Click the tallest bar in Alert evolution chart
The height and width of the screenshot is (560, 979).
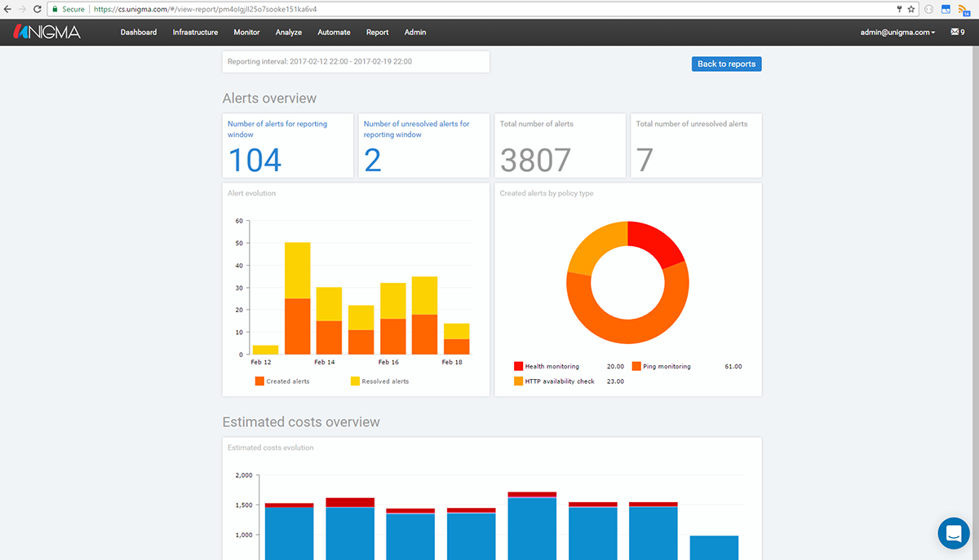pyautogui.click(x=297, y=298)
